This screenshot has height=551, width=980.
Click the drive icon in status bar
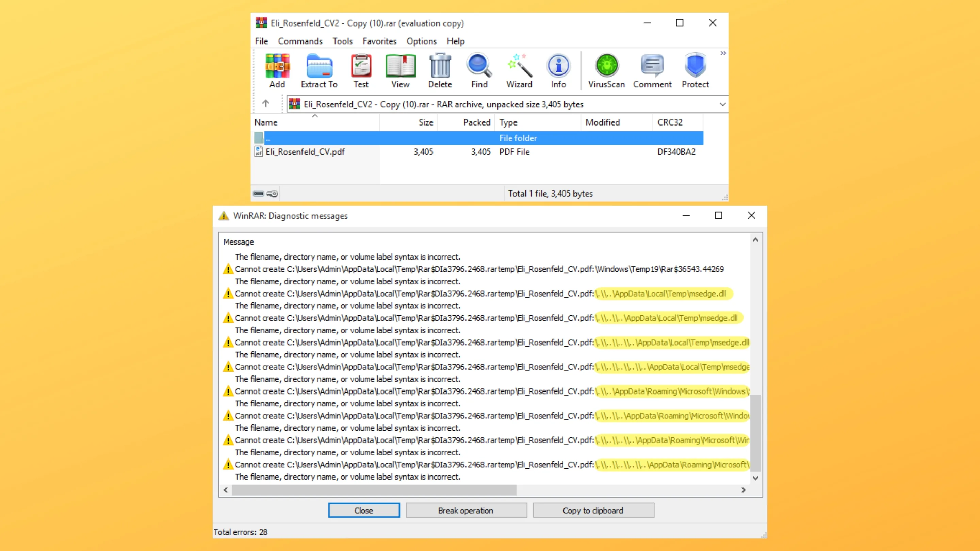click(259, 194)
